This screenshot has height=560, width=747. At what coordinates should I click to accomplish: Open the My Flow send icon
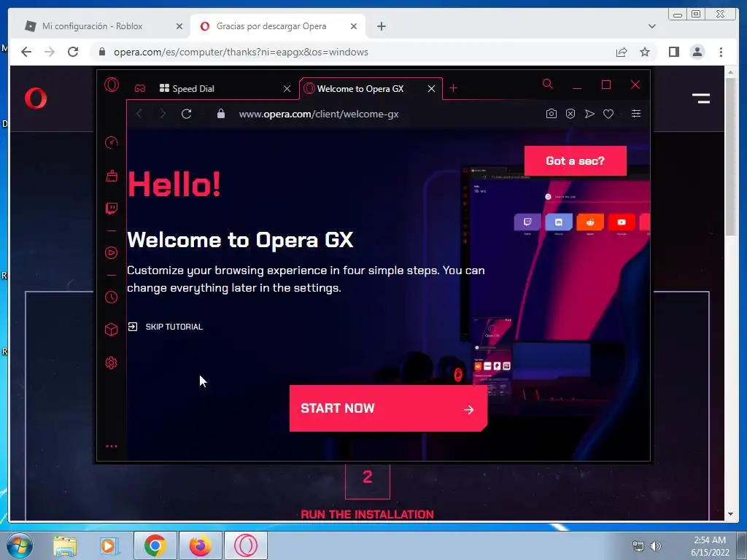pos(589,114)
